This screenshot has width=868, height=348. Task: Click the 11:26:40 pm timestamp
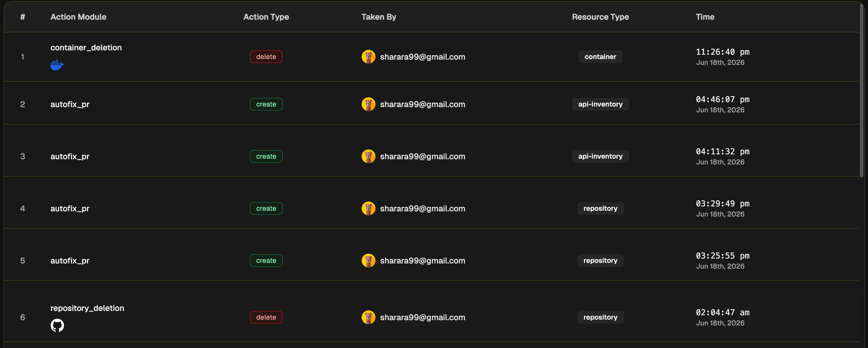(x=723, y=52)
